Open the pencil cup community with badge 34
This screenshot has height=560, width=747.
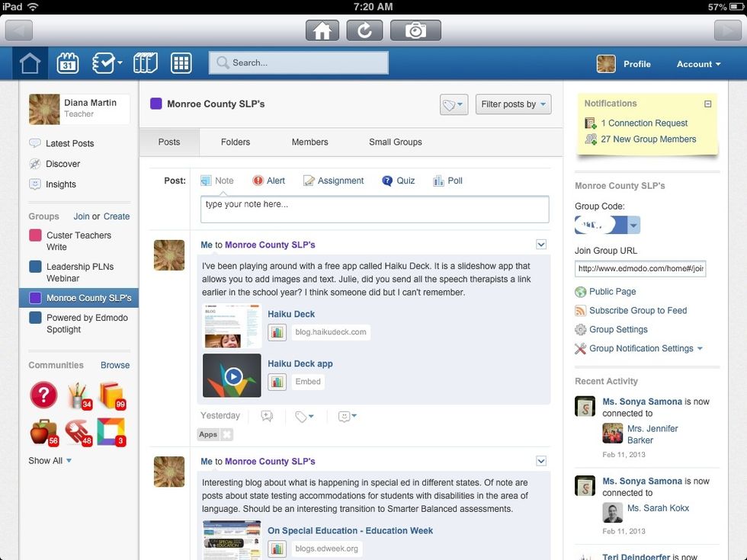point(79,395)
